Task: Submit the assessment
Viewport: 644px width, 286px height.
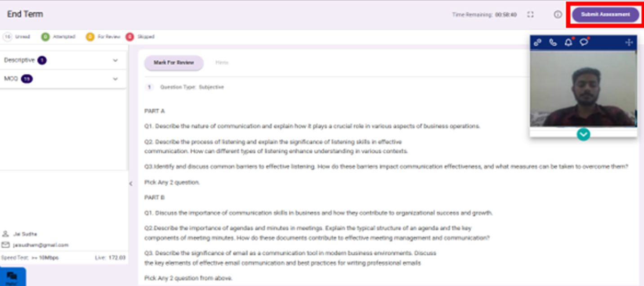Action: 605,14
